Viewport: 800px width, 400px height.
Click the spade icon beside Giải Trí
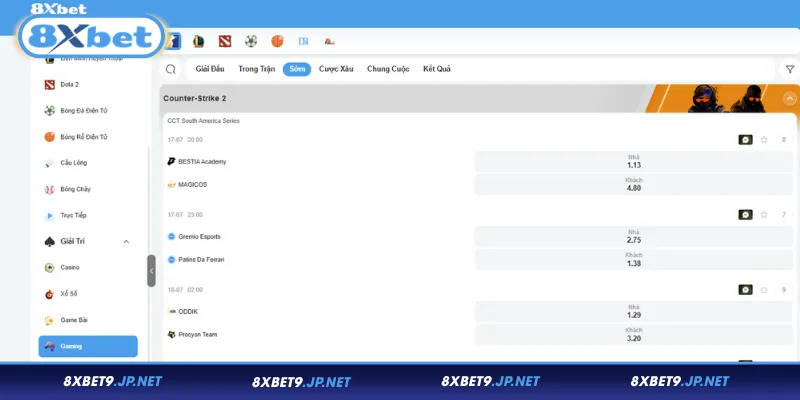49,241
